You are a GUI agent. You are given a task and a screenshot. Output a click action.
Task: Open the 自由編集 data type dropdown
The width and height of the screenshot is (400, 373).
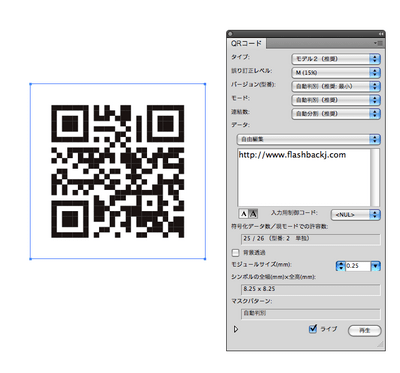308,139
